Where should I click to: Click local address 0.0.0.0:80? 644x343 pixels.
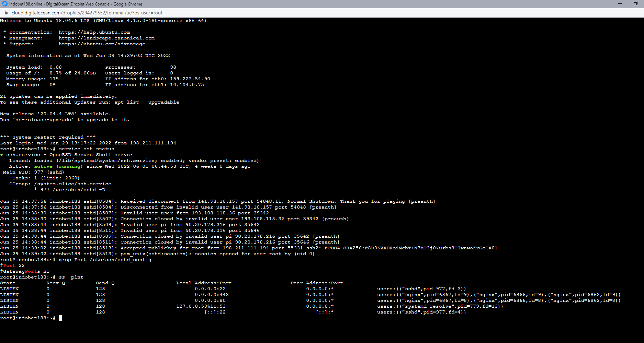[210, 300]
